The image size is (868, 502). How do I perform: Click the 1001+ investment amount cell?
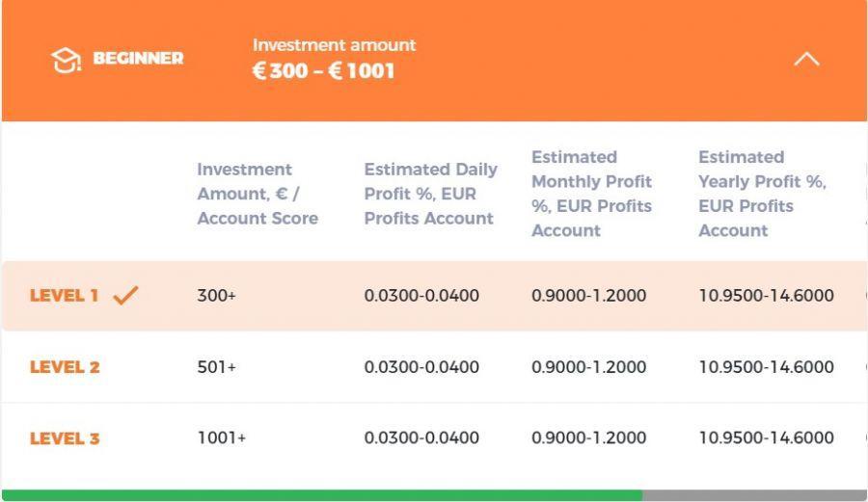coord(221,438)
